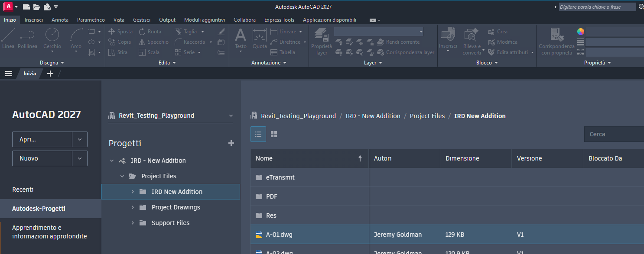Select the Testo text tool
The width and height of the screenshot is (644, 254).
(241, 38)
